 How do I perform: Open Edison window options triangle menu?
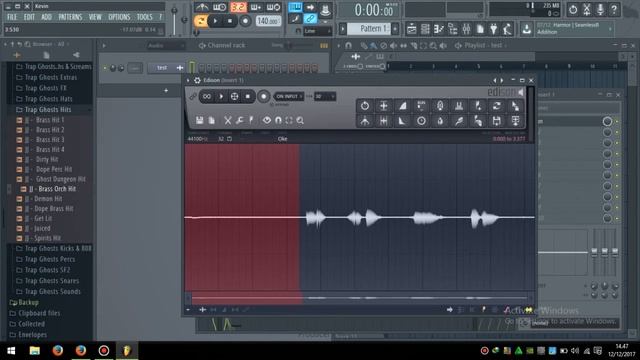point(188,80)
